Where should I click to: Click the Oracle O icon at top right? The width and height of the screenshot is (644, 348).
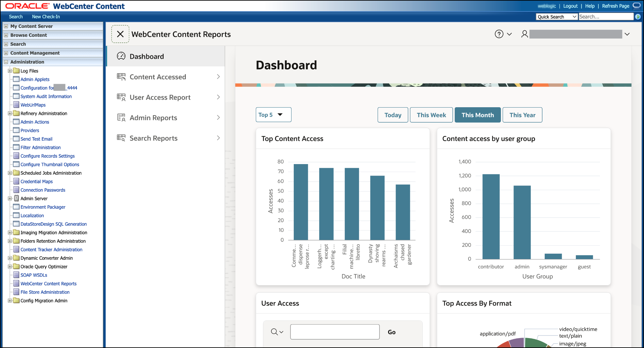click(x=637, y=6)
